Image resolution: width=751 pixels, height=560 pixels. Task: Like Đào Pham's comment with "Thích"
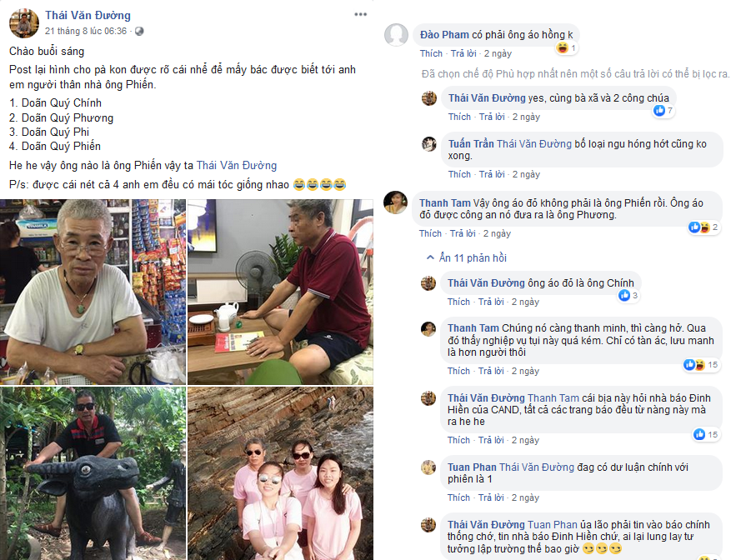[x=431, y=53]
